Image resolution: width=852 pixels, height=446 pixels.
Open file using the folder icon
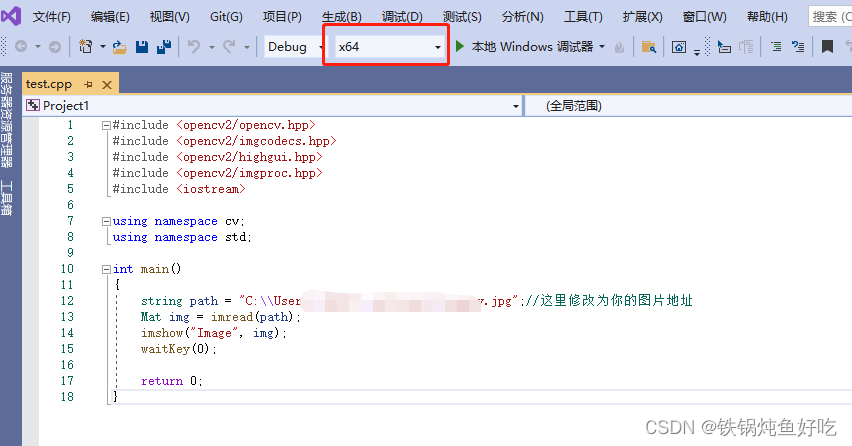click(x=120, y=47)
